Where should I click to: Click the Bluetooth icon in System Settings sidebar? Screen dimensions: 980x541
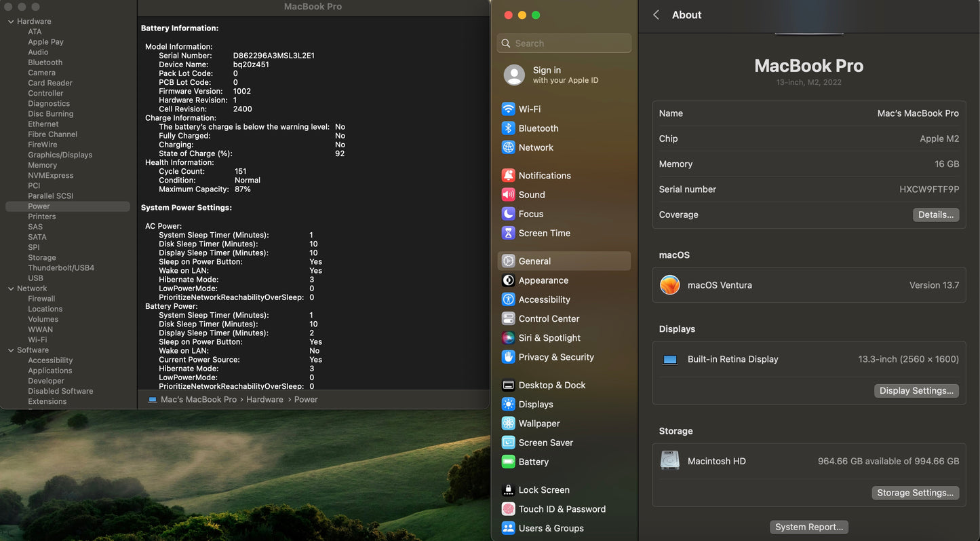click(508, 128)
